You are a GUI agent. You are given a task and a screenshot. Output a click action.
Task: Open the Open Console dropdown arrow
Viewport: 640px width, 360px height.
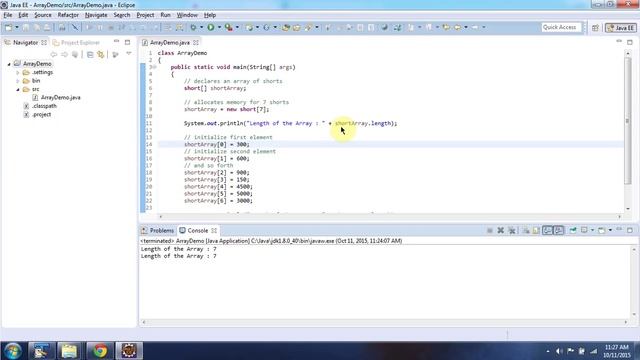pos(610,231)
